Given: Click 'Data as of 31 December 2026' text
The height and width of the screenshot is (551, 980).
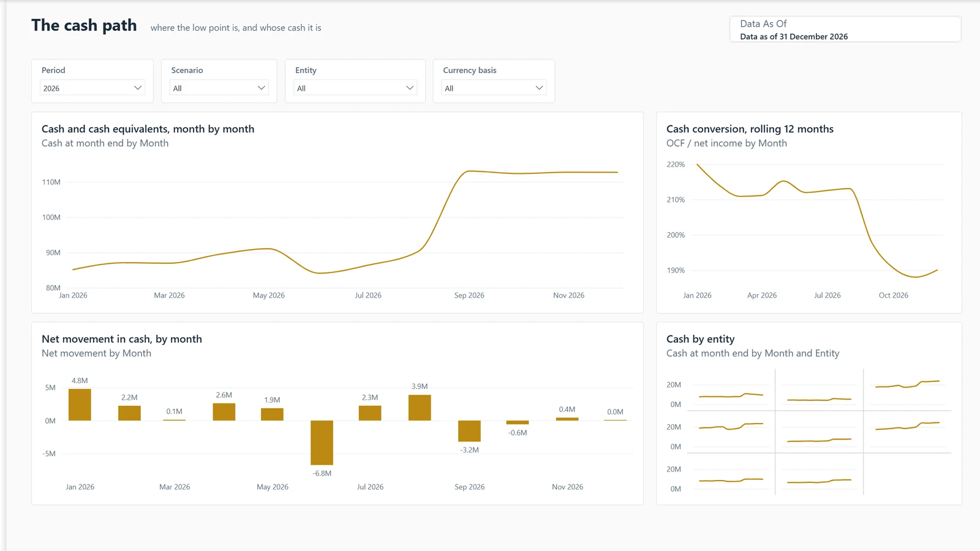Looking at the screenshot, I should (x=794, y=37).
